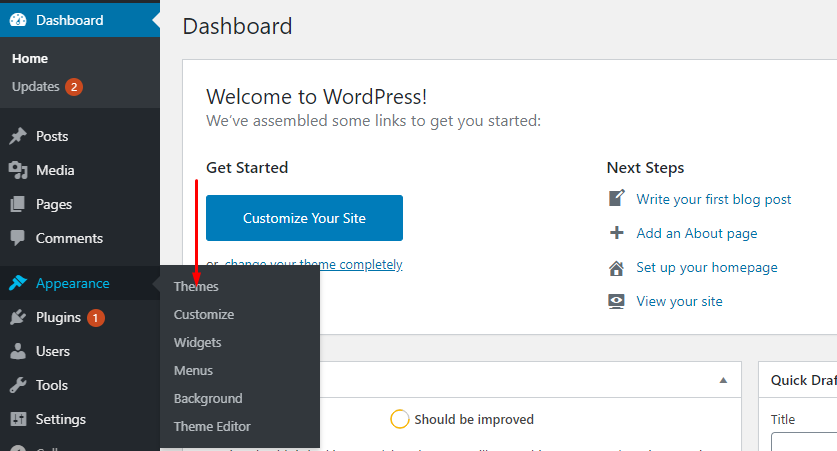The image size is (837, 451).
Task: Click the house icon beside homepage link
Action: (617, 268)
